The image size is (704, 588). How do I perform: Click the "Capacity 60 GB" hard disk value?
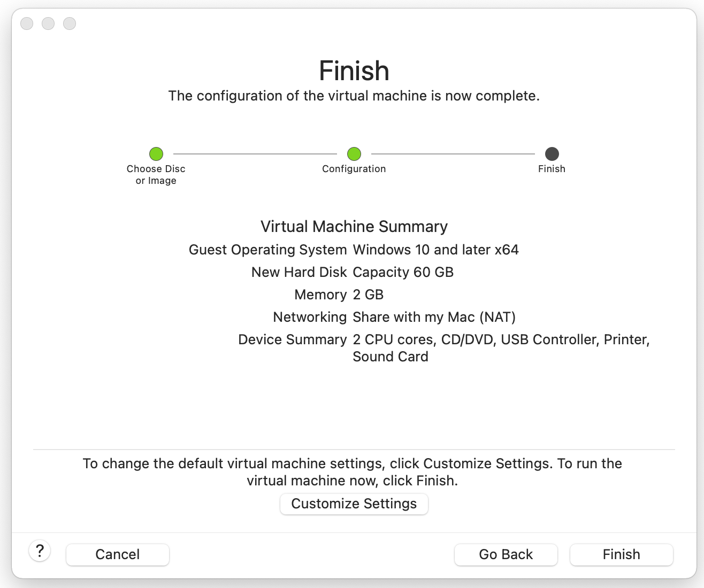[403, 272]
